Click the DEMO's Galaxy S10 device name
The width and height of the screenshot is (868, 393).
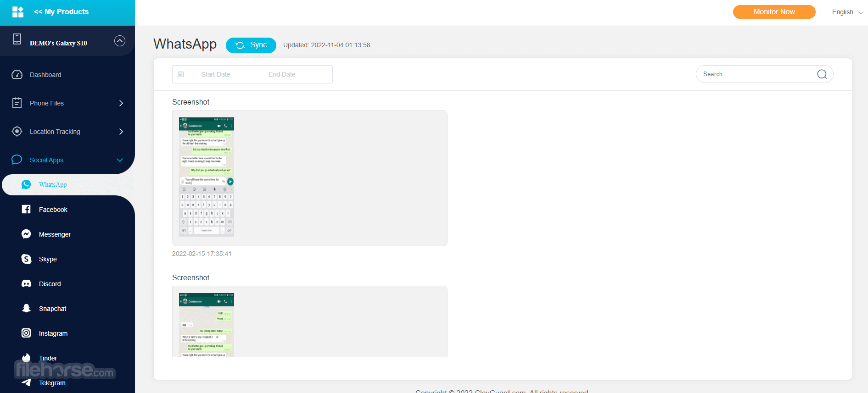point(58,43)
